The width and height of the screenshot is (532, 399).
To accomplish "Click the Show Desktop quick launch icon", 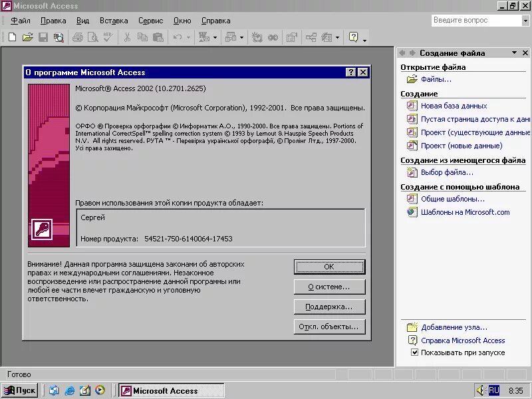I will [x=85, y=390].
